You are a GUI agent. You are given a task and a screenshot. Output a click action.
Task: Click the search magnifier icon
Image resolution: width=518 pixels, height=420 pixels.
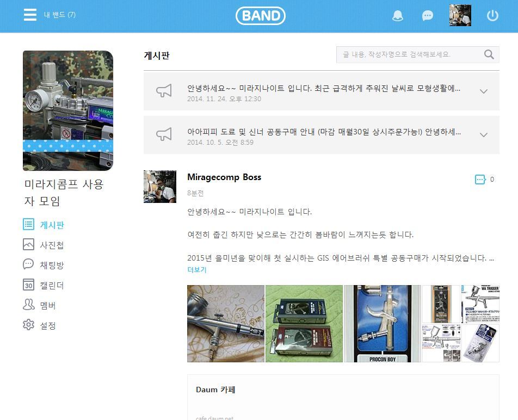coord(489,54)
